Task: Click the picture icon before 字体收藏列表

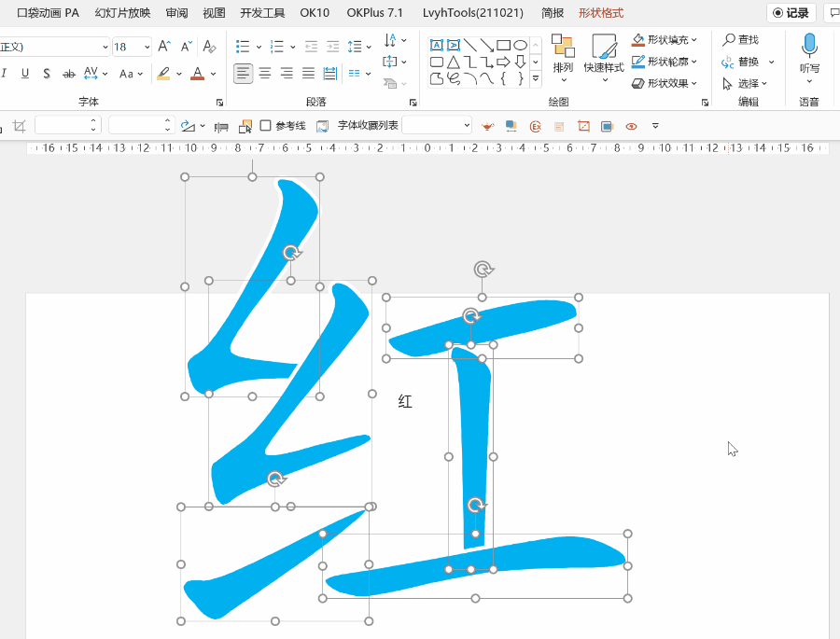Action: [x=322, y=127]
